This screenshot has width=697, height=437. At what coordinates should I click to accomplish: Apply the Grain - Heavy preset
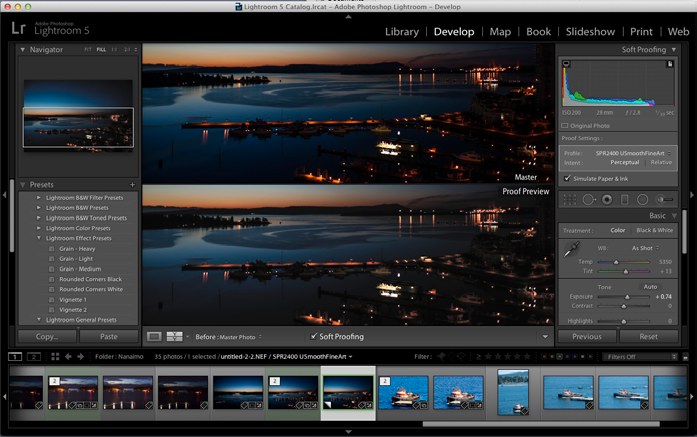[x=77, y=249]
